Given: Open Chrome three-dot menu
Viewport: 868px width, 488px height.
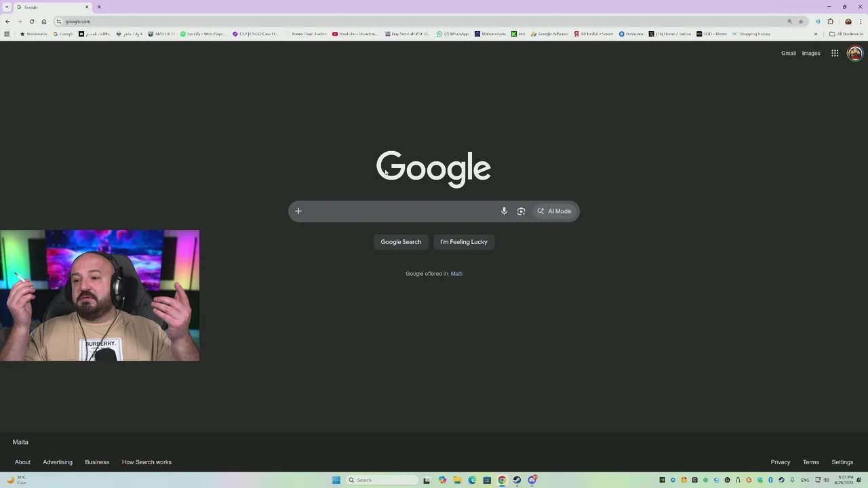Looking at the screenshot, I should tap(861, 21).
